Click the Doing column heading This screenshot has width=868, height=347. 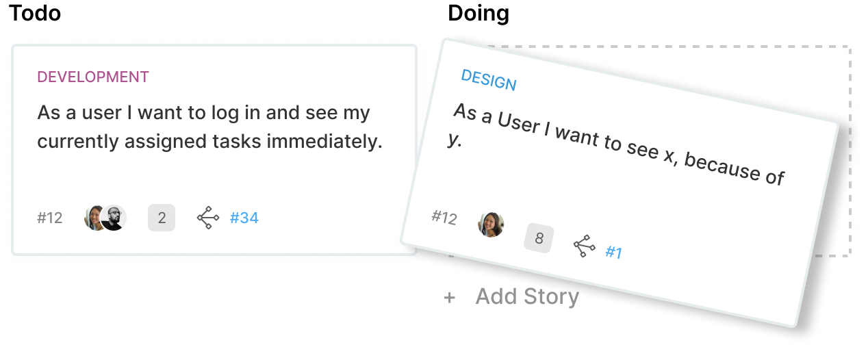478,13
